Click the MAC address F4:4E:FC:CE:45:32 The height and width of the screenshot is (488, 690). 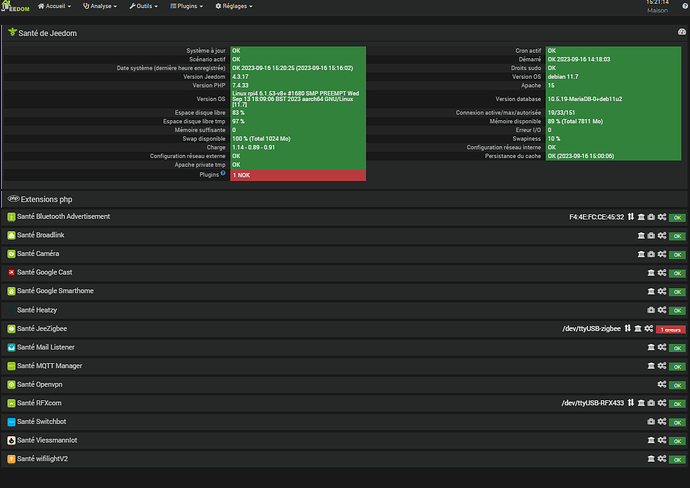(x=597, y=217)
